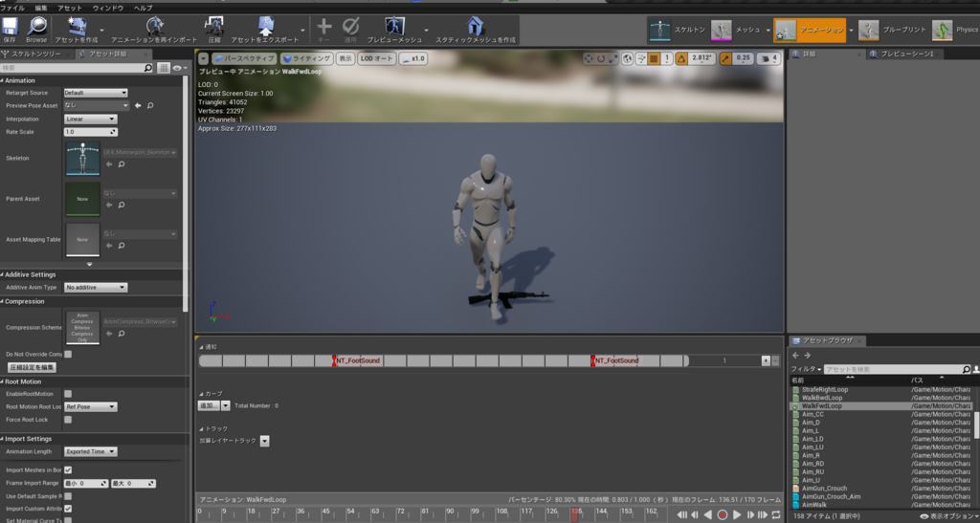Switch to the アセット詳細 tab

coord(108,54)
